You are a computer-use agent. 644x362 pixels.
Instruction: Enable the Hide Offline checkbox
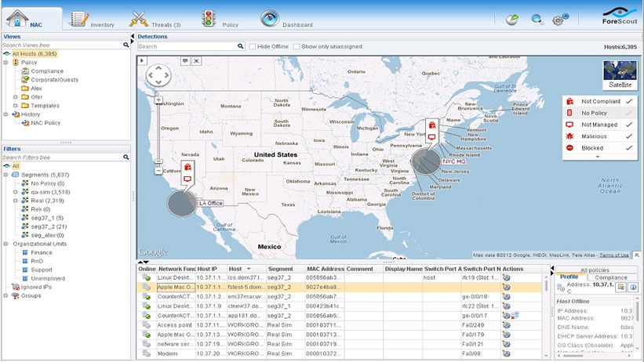(253, 47)
